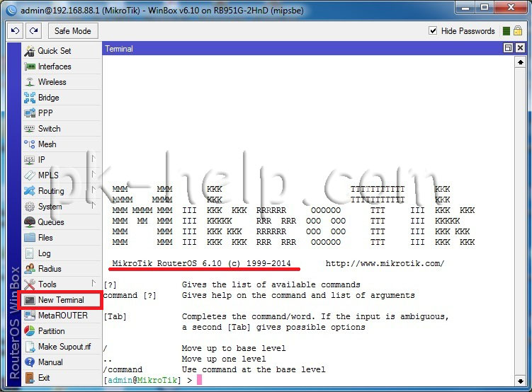Click the Exit door icon
The height and width of the screenshot is (392, 532).
coord(30,378)
